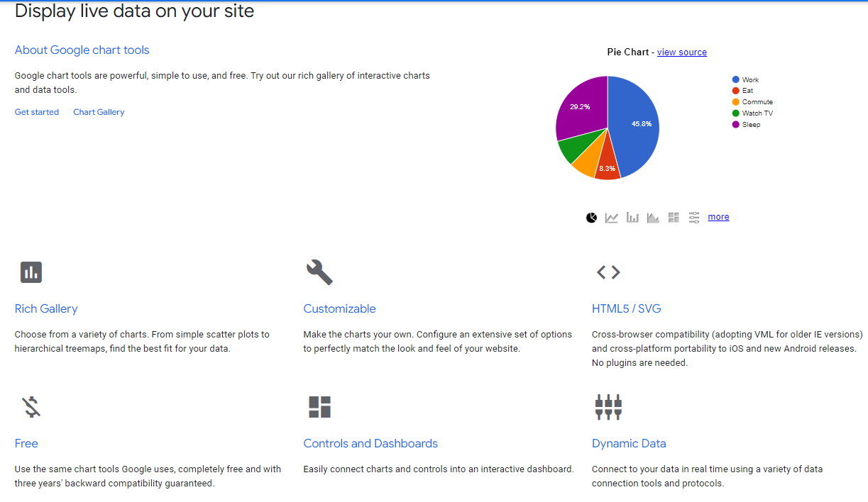The height and width of the screenshot is (502, 868).
Task: Open the Get started link
Action: click(x=37, y=111)
